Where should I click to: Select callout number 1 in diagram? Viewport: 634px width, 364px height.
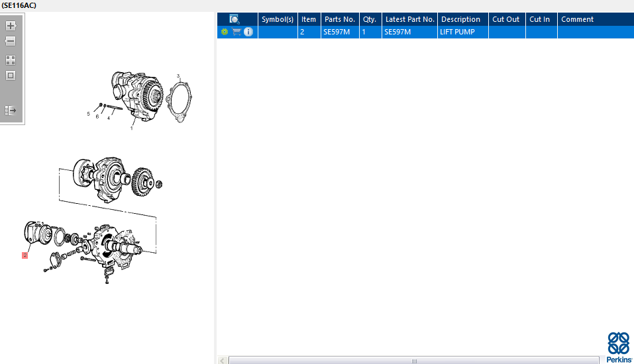click(x=131, y=128)
